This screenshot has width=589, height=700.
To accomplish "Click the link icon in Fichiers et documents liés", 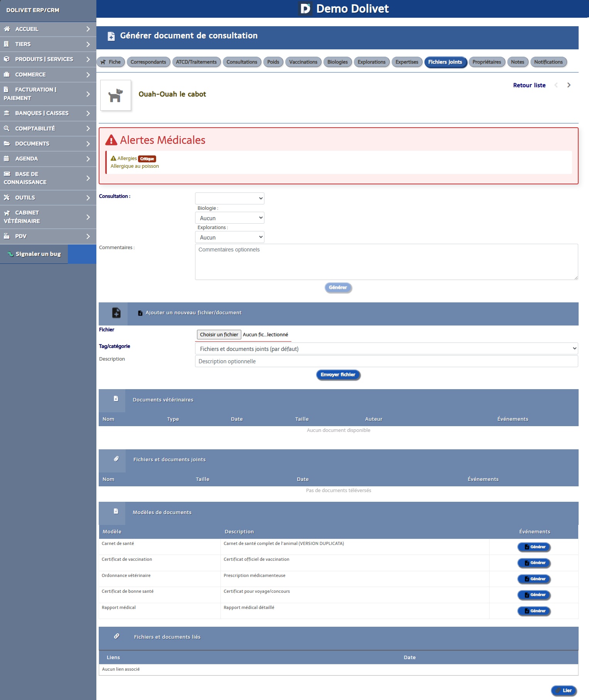I will (116, 636).
